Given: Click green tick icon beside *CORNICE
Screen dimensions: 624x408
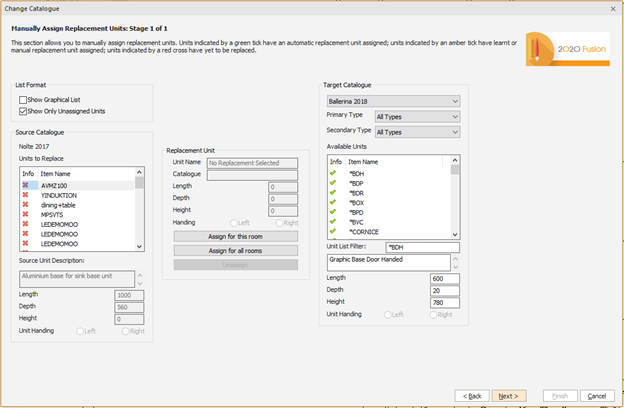Looking at the screenshot, I should [x=333, y=231].
